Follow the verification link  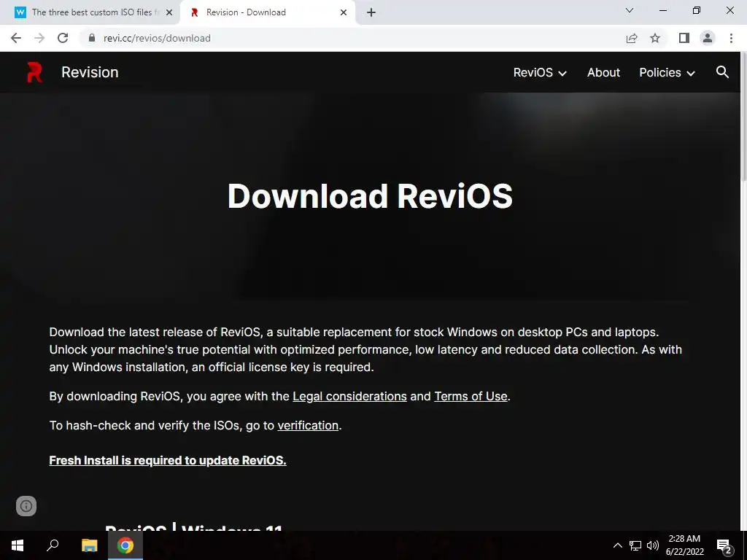(x=308, y=425)
